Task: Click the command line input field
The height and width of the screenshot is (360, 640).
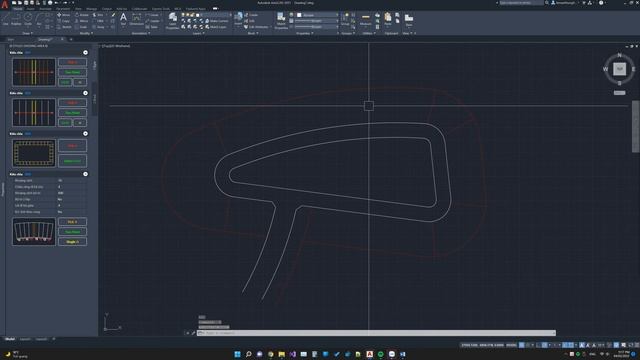Action: click(376, 333)
